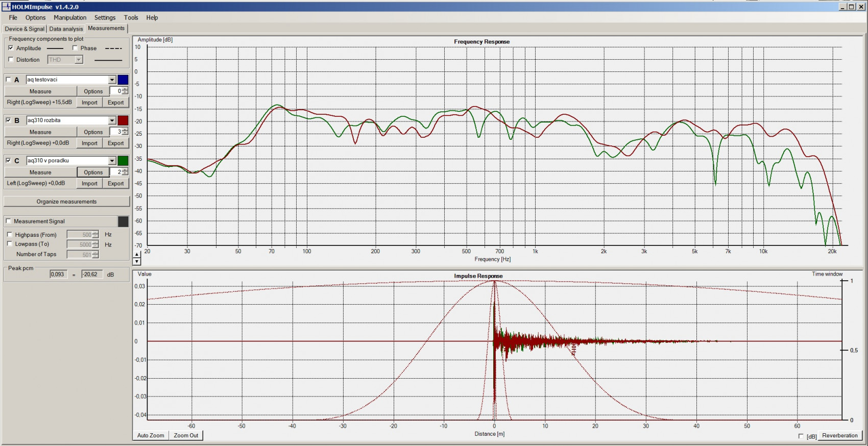Click the dark gray Measurement Signal color box
Viewport: 868px width, 446px height.
[x=123, y=221]
